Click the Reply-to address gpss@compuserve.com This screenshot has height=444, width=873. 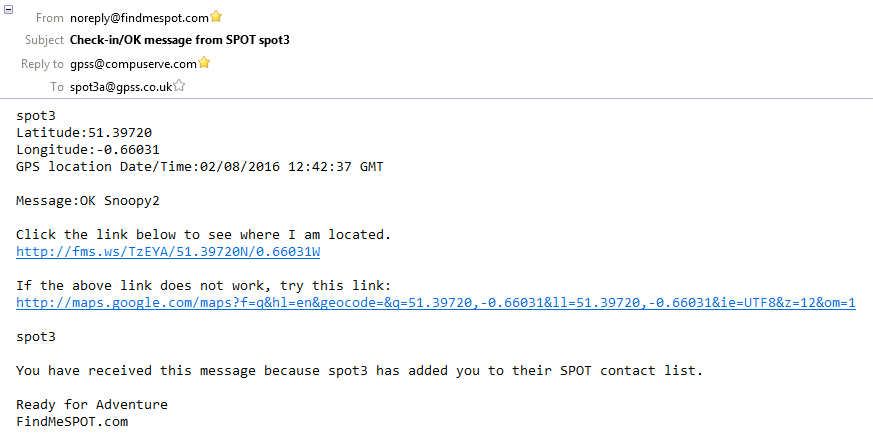[133, 64]
